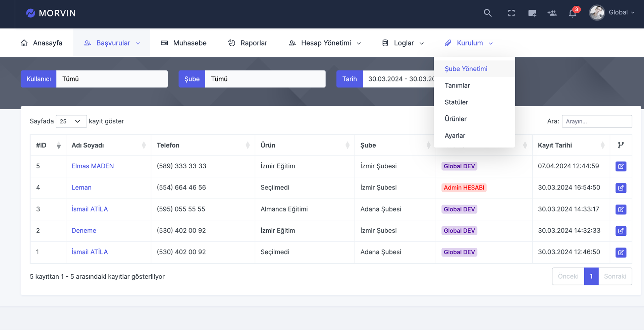Click the Global user avatar
Screen dimensions: 644x332
pyautogui.click(x=597, y=13)
